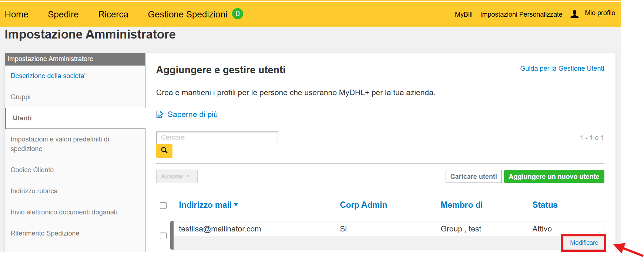Open Guida per la Gestione Utenti link
The image size is (644, 257).
point(562,69)
